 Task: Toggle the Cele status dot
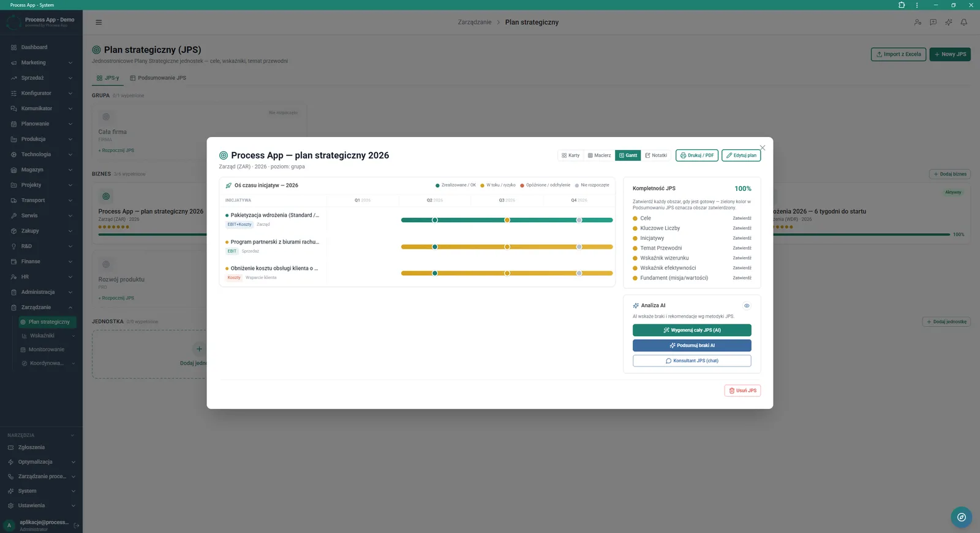click(x=635, y=218)
